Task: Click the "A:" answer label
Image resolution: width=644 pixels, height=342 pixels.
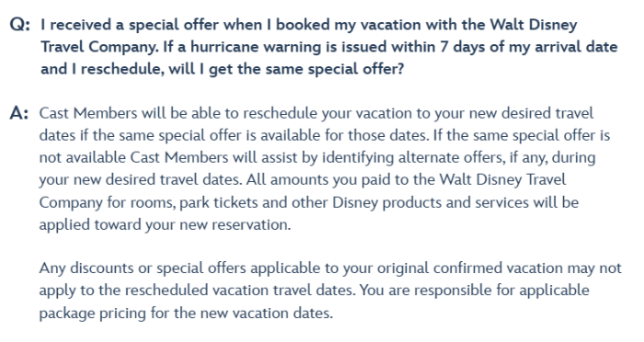Action: click(x=19, y=113)
